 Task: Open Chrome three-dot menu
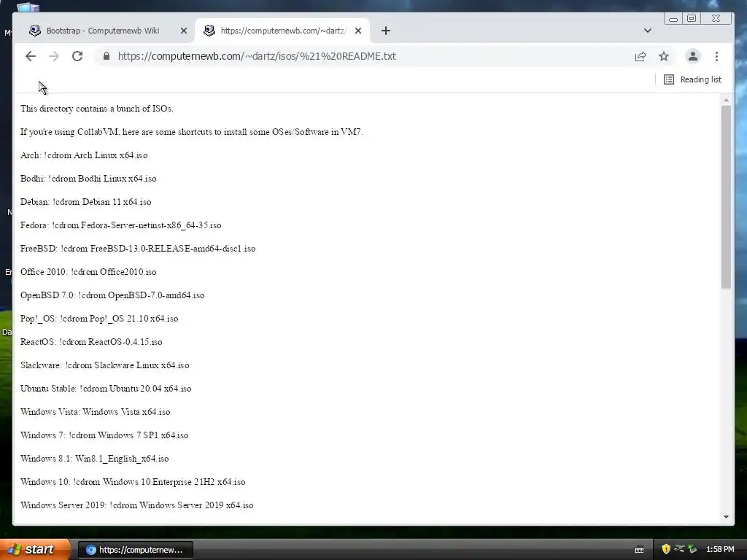[x=716, y=57]
